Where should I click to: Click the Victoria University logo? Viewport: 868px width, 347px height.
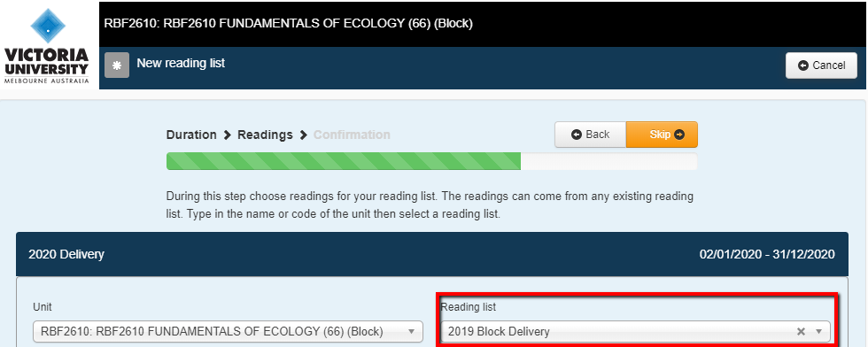pos(46,47)
